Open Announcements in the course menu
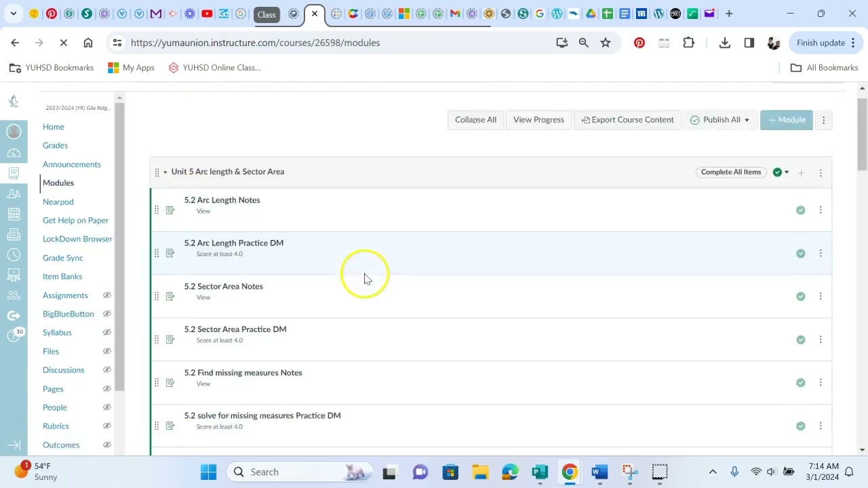This screenshot has width=868, height=488. pyautogui.click(x=72, y=165)
